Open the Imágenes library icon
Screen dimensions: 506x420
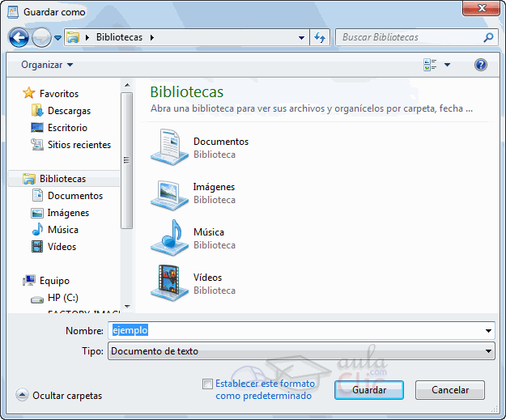coord(169,193)
